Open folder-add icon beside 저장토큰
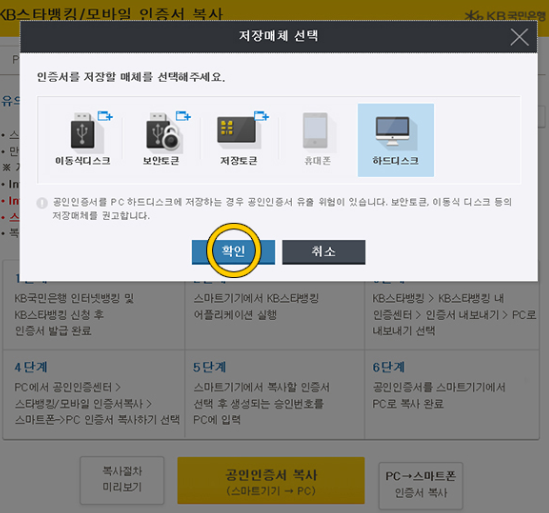 261,116
